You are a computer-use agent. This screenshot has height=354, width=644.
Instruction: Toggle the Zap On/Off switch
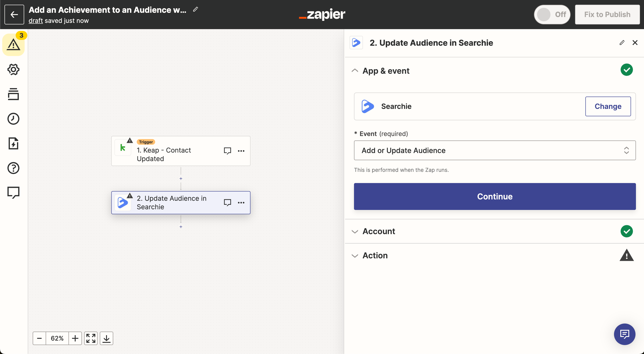[552, 15]
